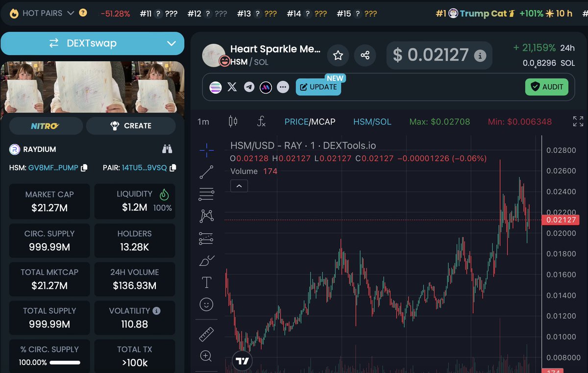Click the green AUDIT button

[x=547, y=87]
